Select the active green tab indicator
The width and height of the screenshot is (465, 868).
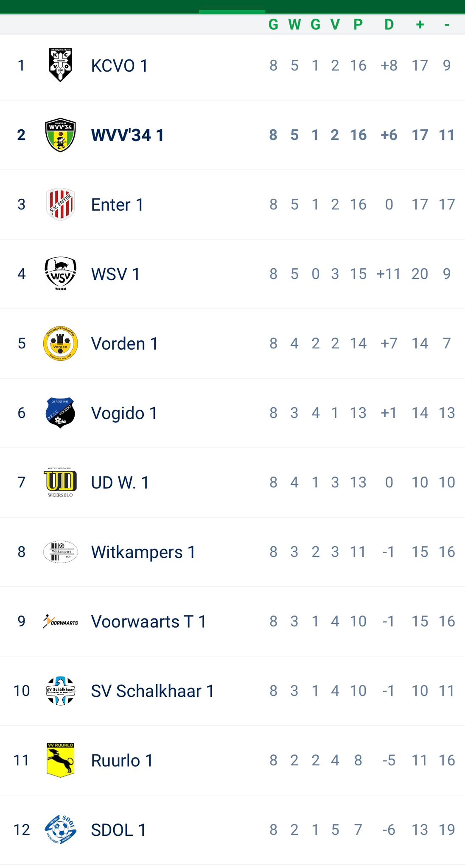click(232, 12)
